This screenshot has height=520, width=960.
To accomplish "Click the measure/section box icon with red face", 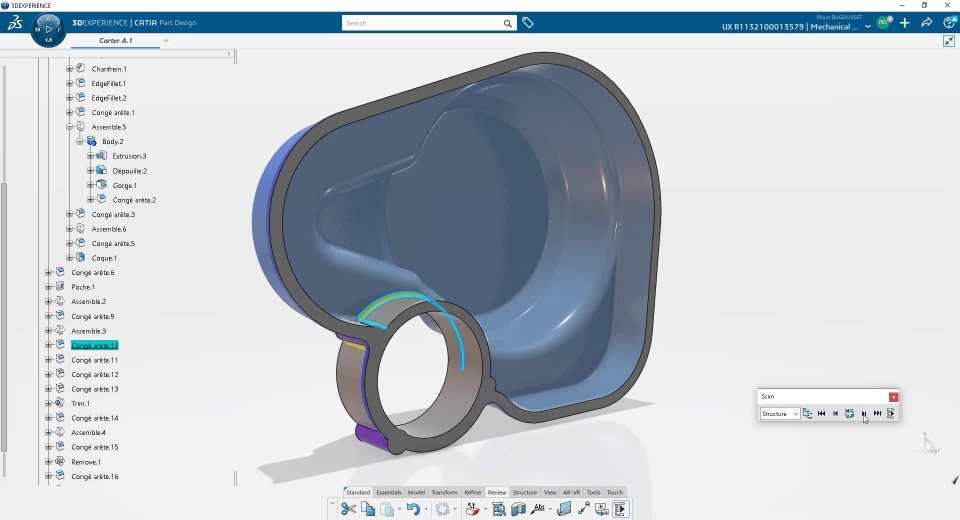I will (473, 508).
